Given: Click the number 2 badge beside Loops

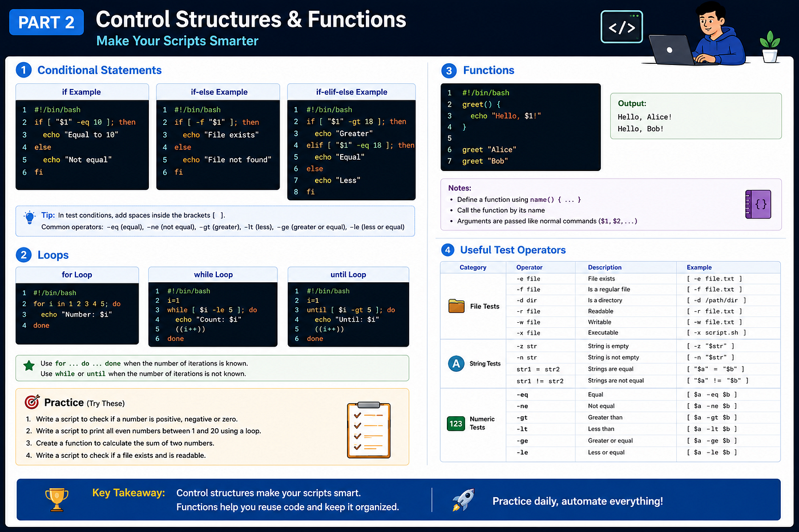Looking at the screenshot, I should 23,255.
